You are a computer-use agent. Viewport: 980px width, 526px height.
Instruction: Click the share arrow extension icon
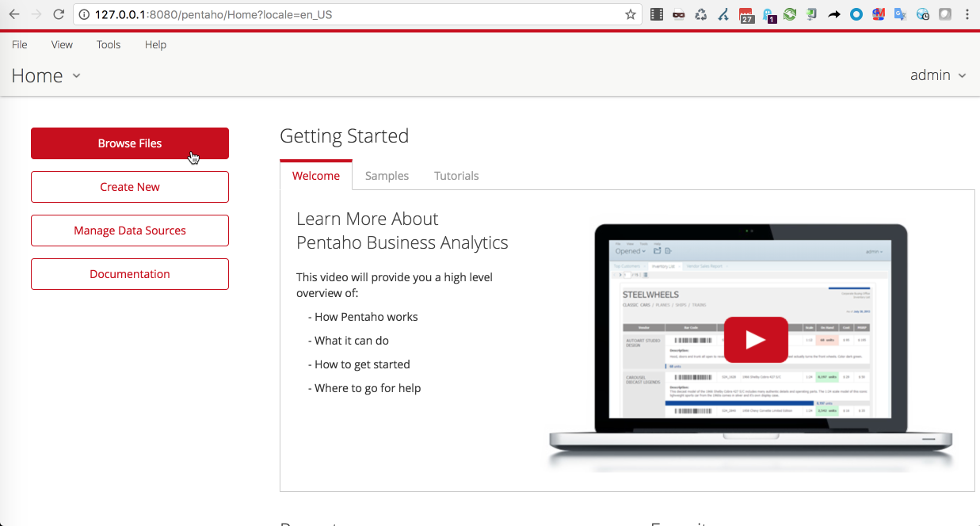pos(833,14)
